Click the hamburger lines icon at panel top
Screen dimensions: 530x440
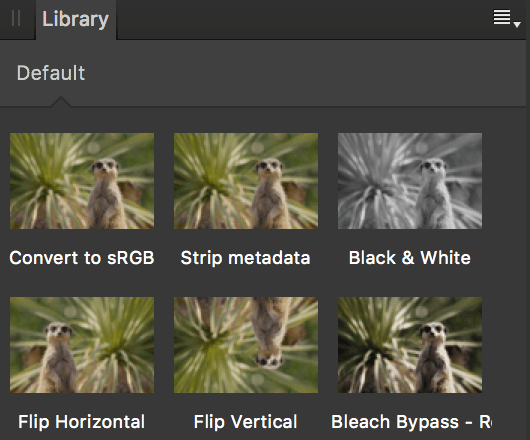coord(502,17)
